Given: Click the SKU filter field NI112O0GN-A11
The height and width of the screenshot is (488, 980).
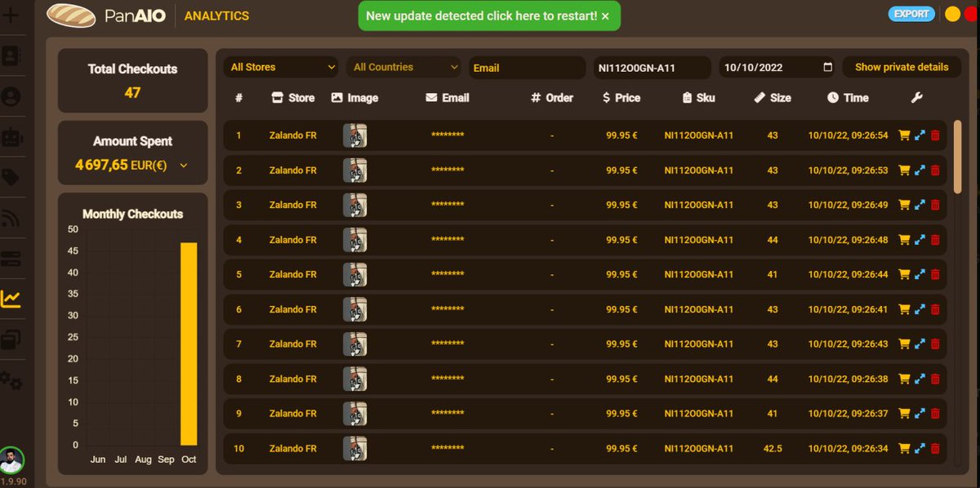Looking at the screenshot, I should tap(652, 67).
